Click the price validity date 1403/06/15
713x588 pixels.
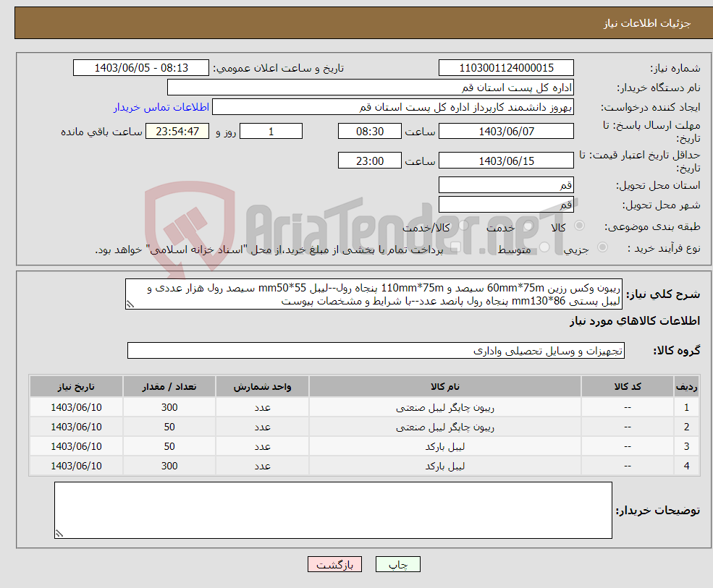[x=506, y=161]
